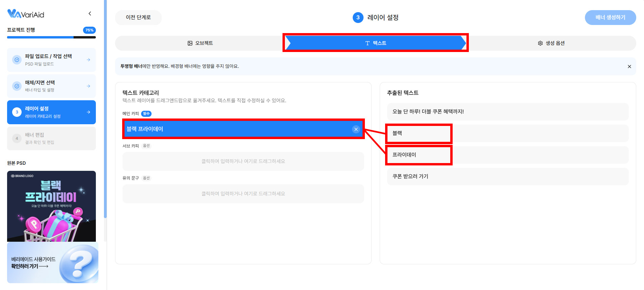Click the 생성 옵션 gear icon

(x=540, y=43)
